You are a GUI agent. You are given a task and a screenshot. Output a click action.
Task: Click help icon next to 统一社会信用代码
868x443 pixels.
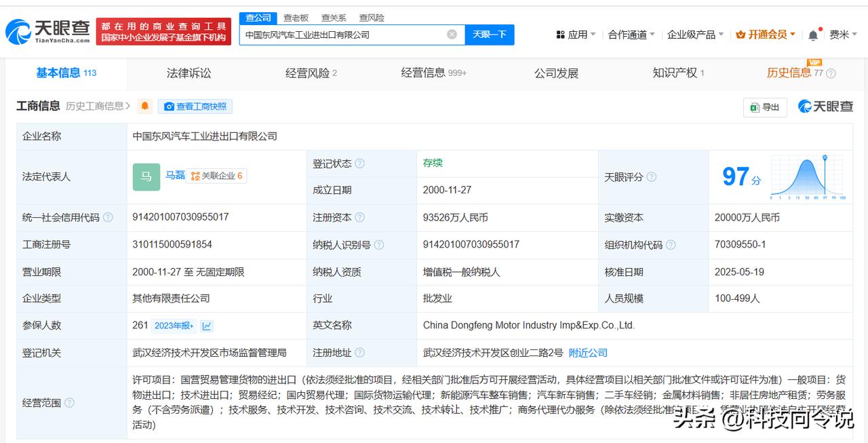click(108, 218)
